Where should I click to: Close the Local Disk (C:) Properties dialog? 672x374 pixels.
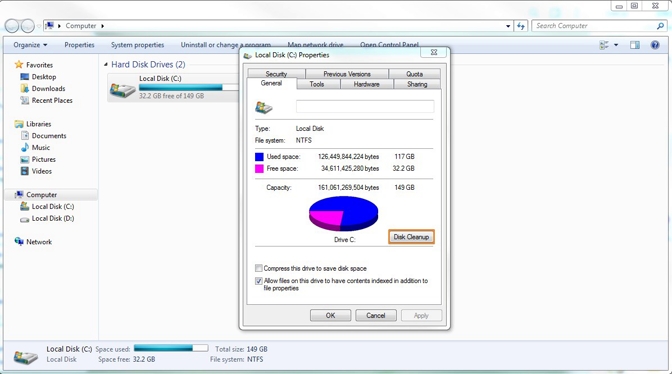pos(434,52)
